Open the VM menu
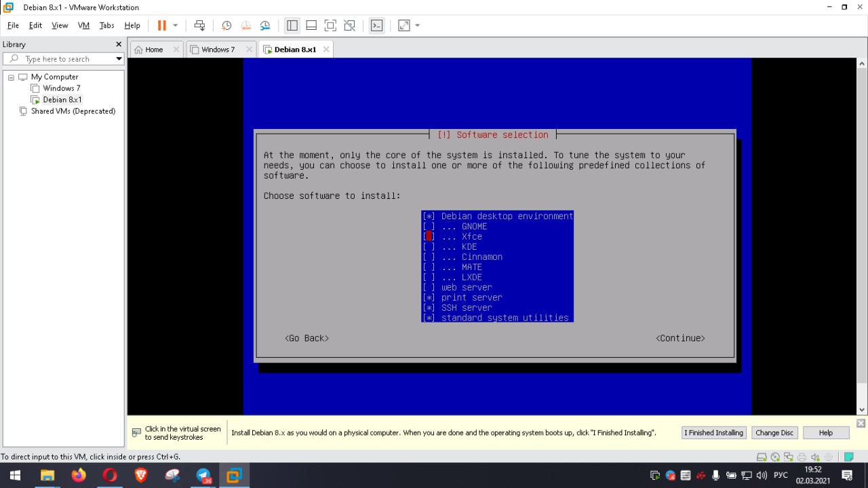The height and width of the screenshot is (488, 868). (x=83, y=25)
